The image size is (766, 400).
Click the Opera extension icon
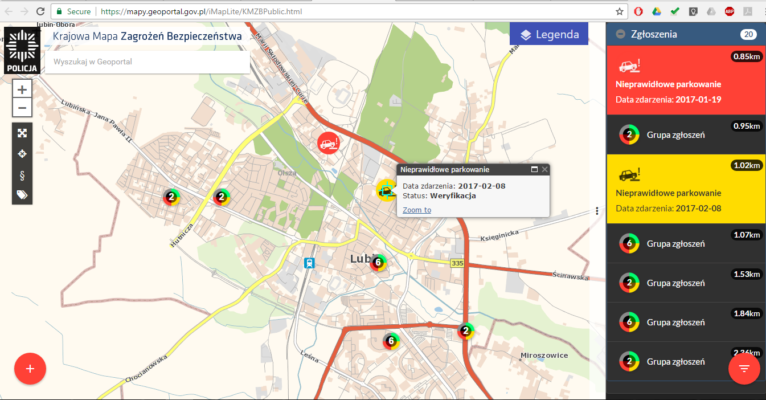(x=638, y=11)
